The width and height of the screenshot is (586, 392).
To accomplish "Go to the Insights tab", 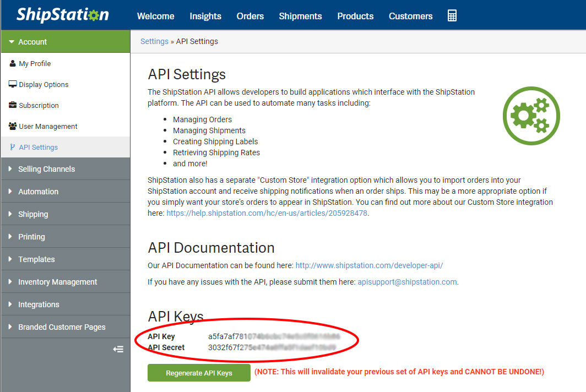I will 205,16.
